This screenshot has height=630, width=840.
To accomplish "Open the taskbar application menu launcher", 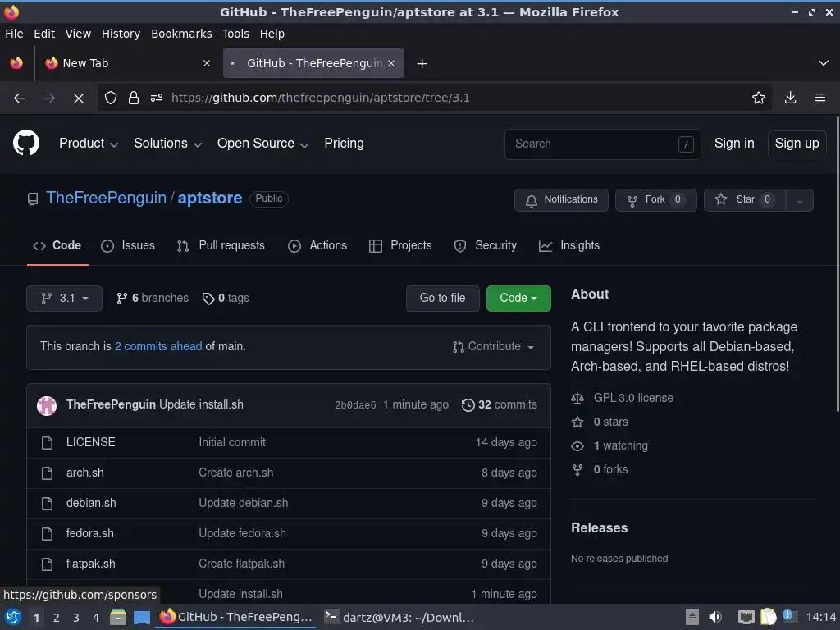I will click(x=13, y=617).
